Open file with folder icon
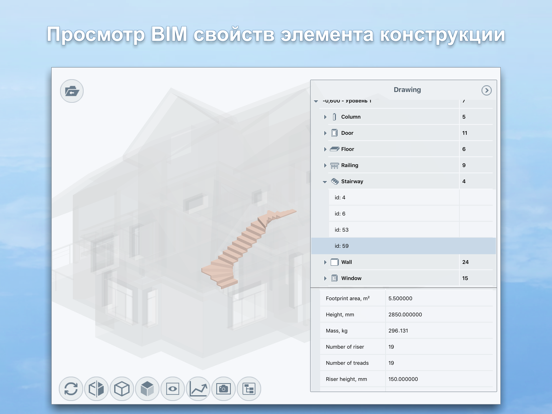The width and height of the screenshot is (552, 414). (72, 91)
